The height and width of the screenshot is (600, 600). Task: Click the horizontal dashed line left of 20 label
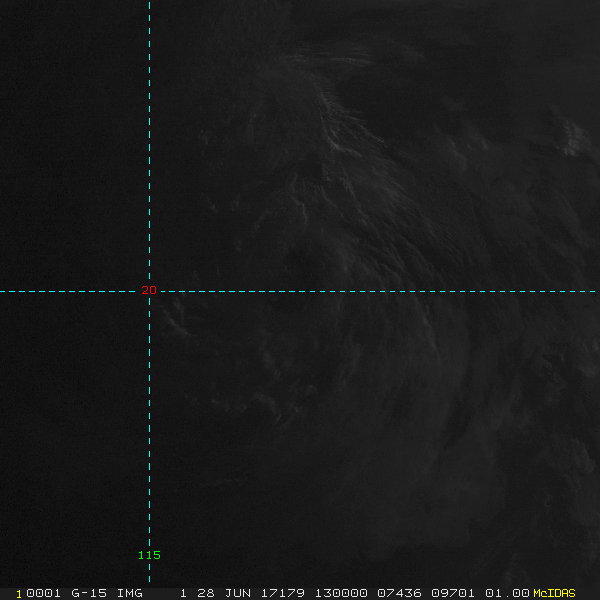[70, 291]
